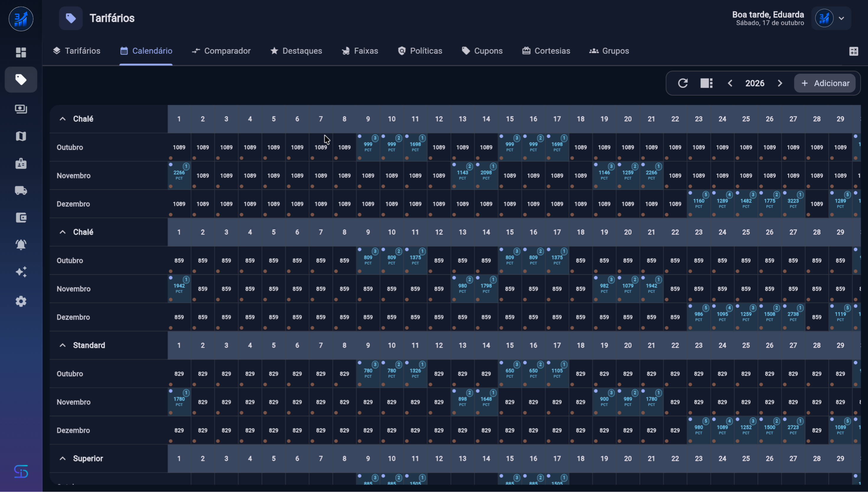This screenshot has height=492, width=868.
Task: Open the ID badge icon in the sidebar
Action: click(x=21, y=163)
